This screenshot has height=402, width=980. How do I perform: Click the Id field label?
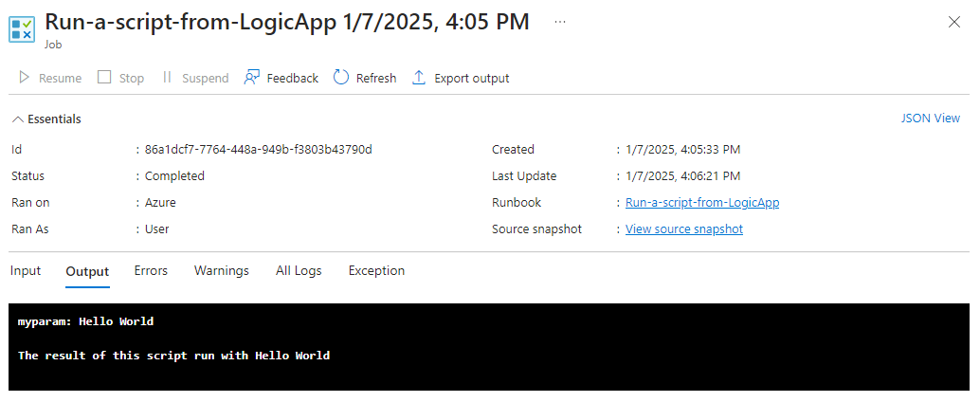[x=17, y=150]
